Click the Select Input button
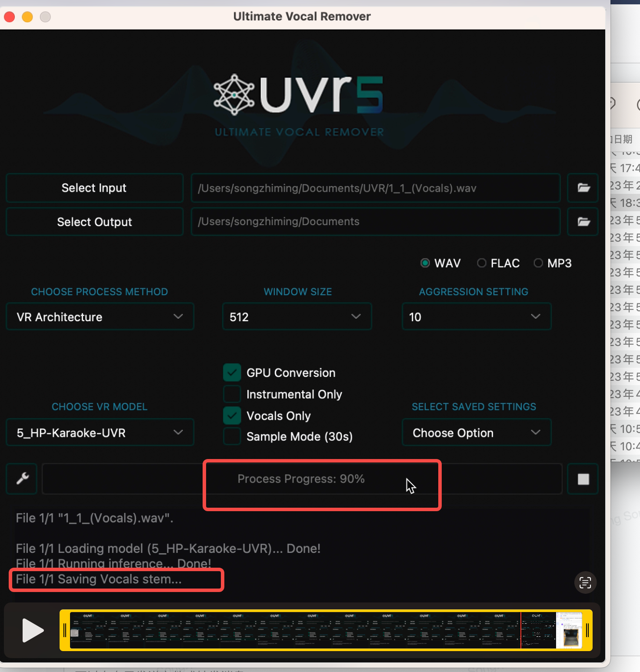The width and height of the screenshot is (640, 672). (94, 188)
